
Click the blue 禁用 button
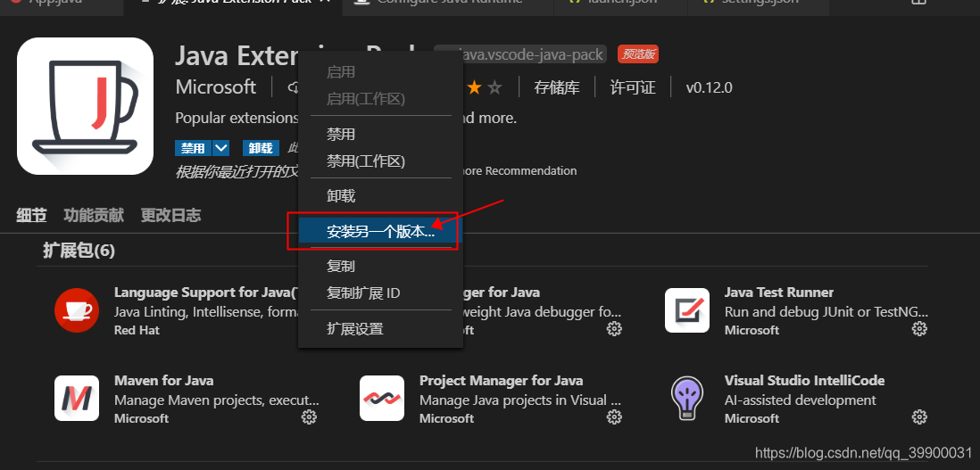(193, 148)
